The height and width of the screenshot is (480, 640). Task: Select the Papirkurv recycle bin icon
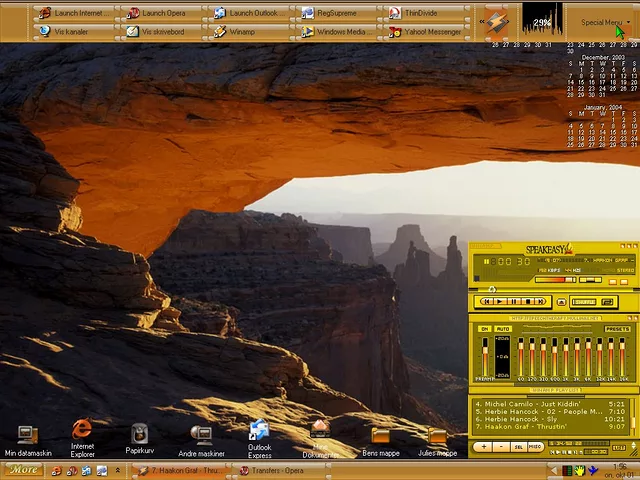click(140, 438)
